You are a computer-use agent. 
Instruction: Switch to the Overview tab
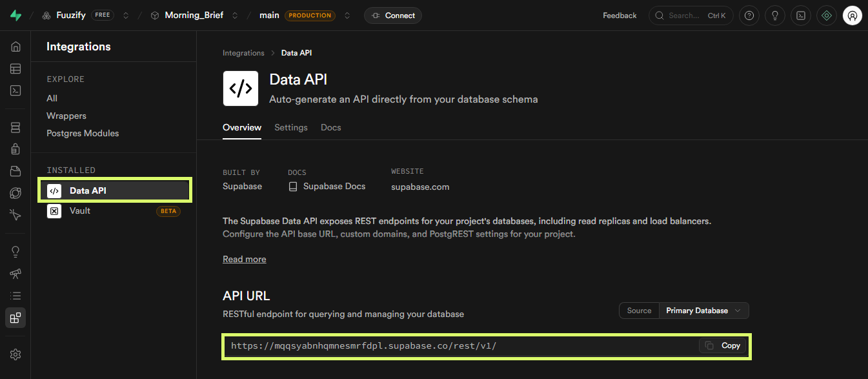pos(242,127)
